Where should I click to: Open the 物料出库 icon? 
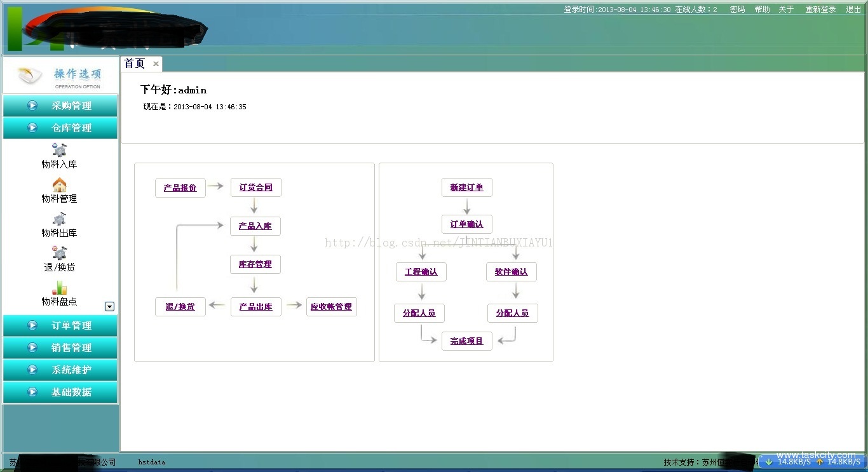click(59, 219)
